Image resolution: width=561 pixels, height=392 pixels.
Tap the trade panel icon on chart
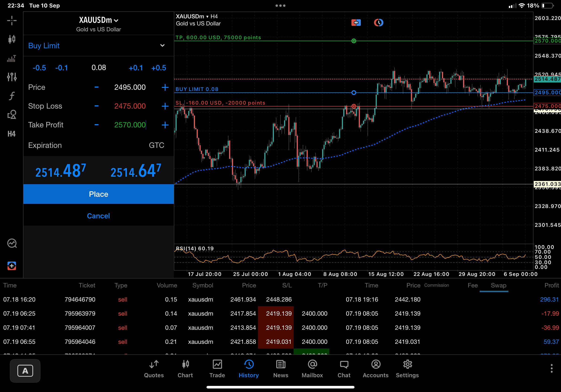point(356,23)
